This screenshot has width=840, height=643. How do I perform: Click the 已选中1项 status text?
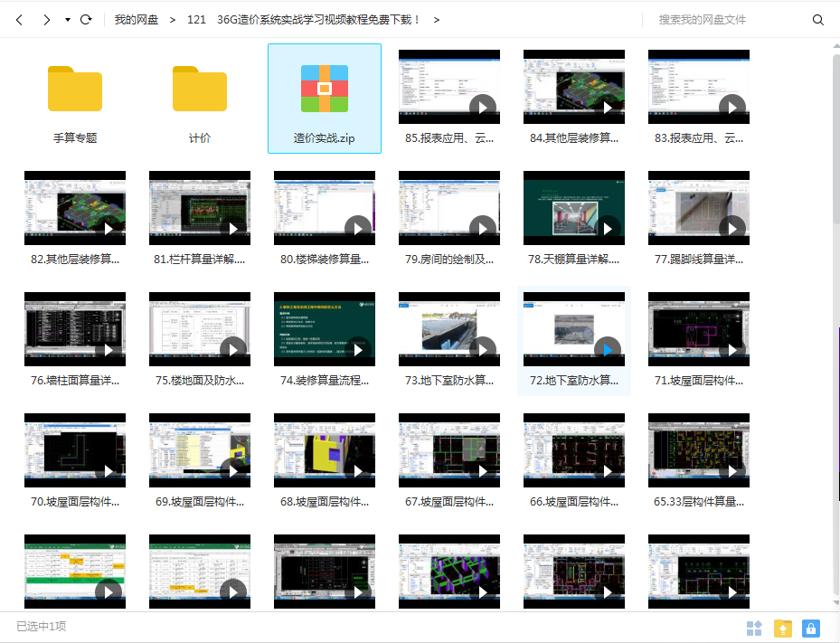point(42,627)
